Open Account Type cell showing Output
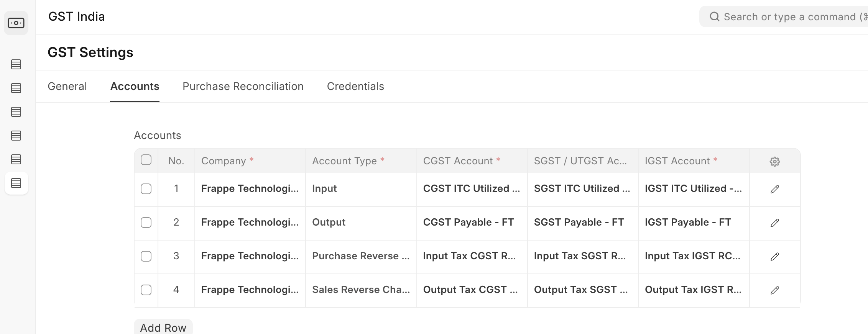 pos(360,223)
